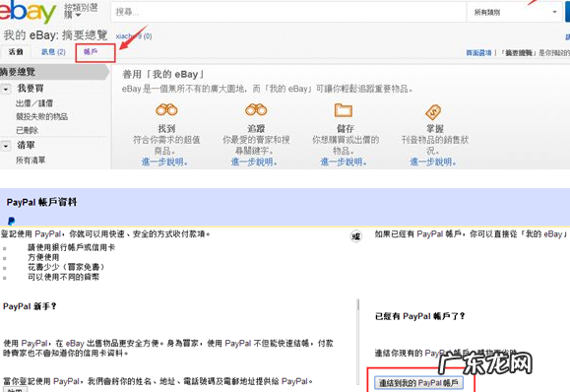Click the folder icon above 儲存
This screenshot has height=392, width=570.
pos(344,110)
